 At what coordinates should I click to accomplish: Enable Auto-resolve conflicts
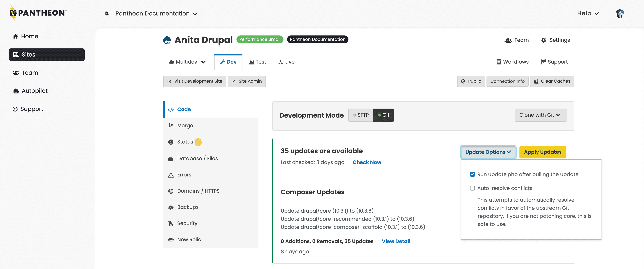coord(472,188)
